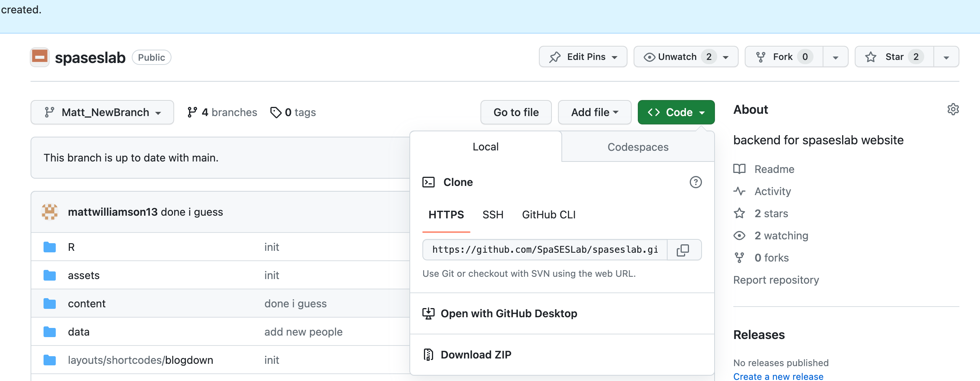Click mattwilliamson13's avatar icon
This screenshot has width=980, height=381.
tap(50, 212)
